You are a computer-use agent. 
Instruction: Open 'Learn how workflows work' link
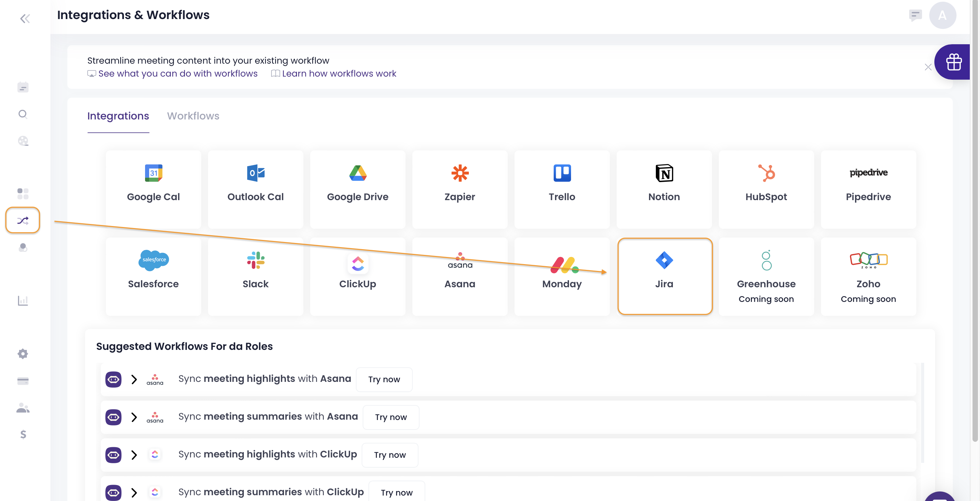point(338,74)
